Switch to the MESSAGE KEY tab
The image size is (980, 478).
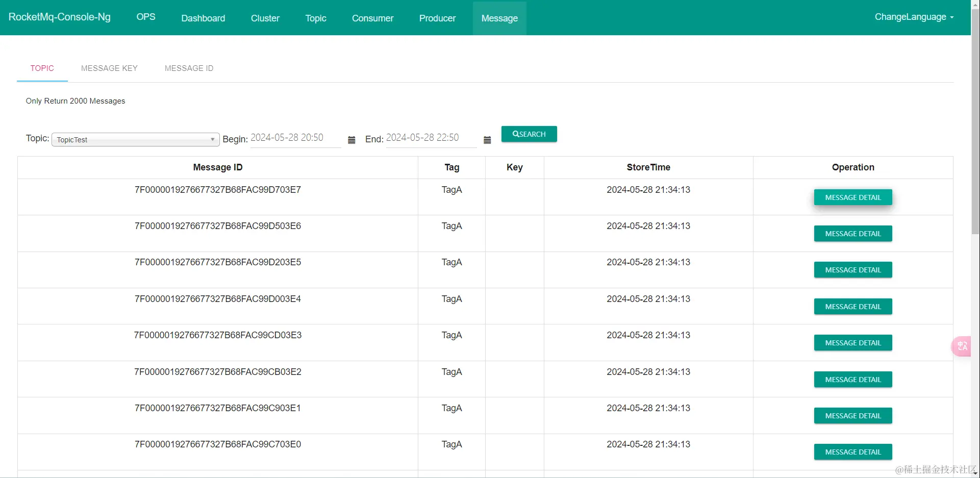tap(109, 68)
